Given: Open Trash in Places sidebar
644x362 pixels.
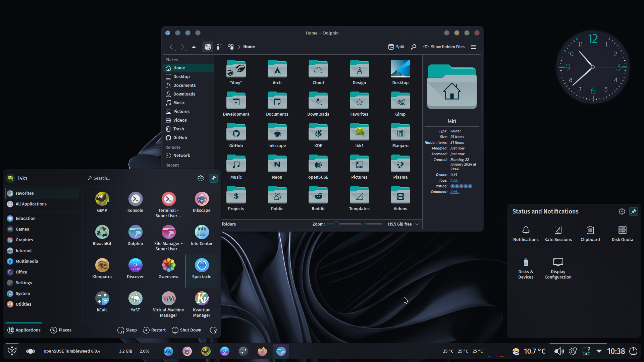Looking at the screenshot, I should coord(189,129).
